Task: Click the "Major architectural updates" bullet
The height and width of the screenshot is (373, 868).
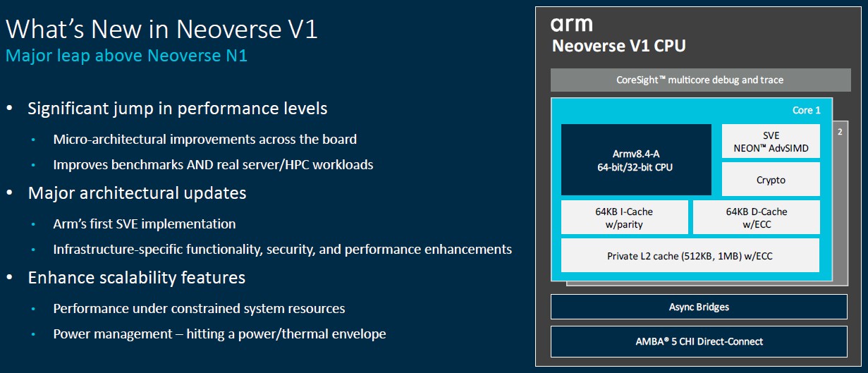Action: (137, 192)
